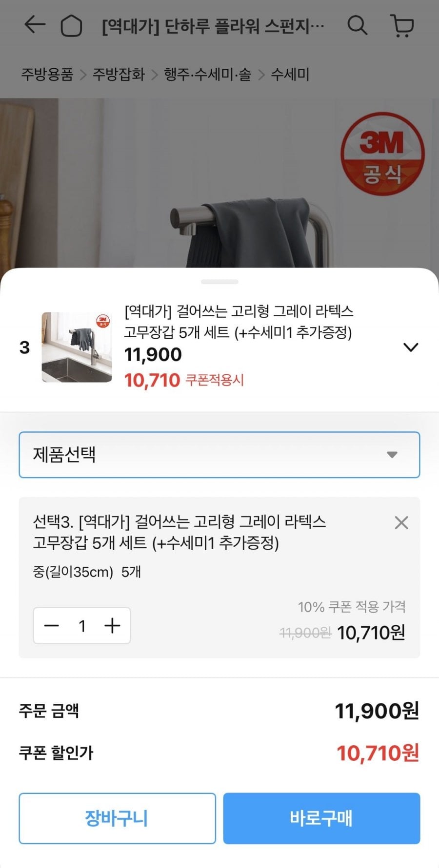Click the 3M 공식 badge

pyautogui.click(x=382, y=154)
